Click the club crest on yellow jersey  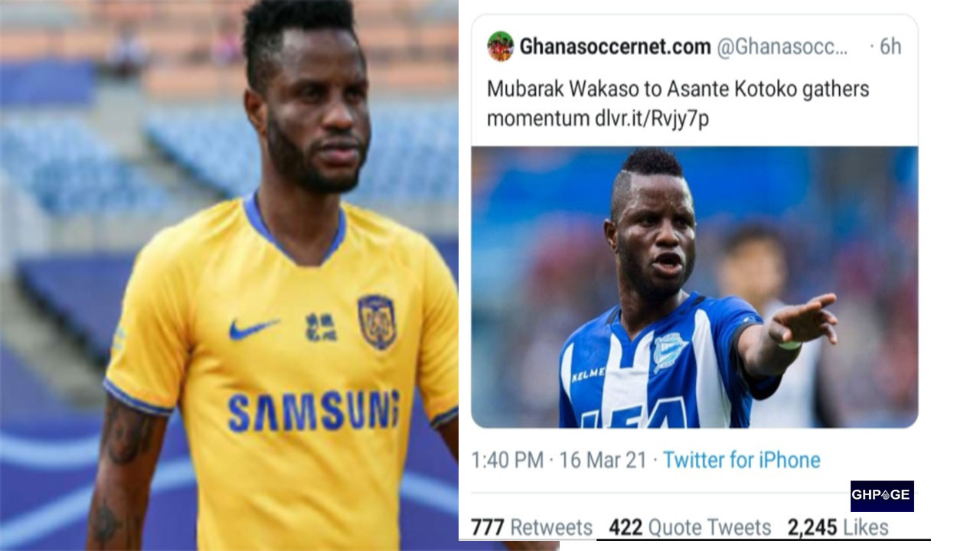point(377,321)
